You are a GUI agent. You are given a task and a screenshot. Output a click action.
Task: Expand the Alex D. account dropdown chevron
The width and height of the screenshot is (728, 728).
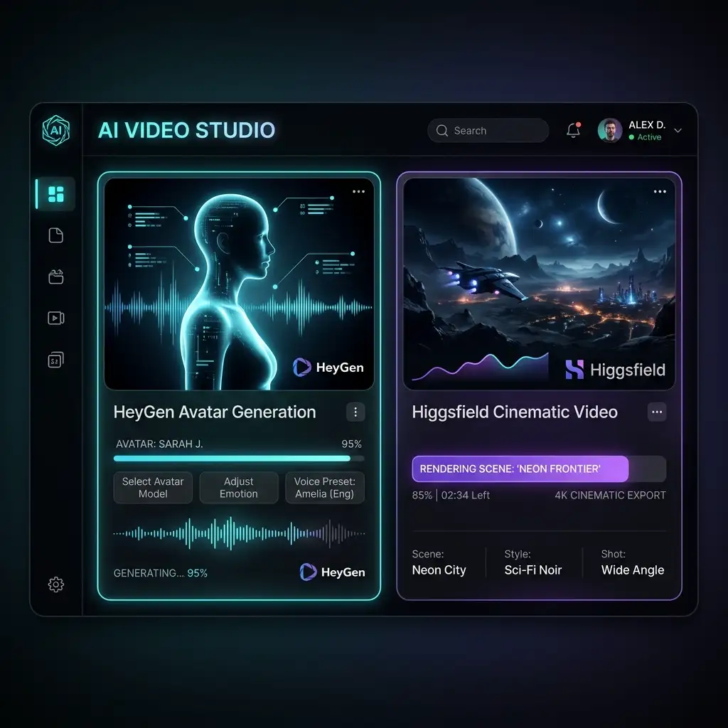(678, 131)
